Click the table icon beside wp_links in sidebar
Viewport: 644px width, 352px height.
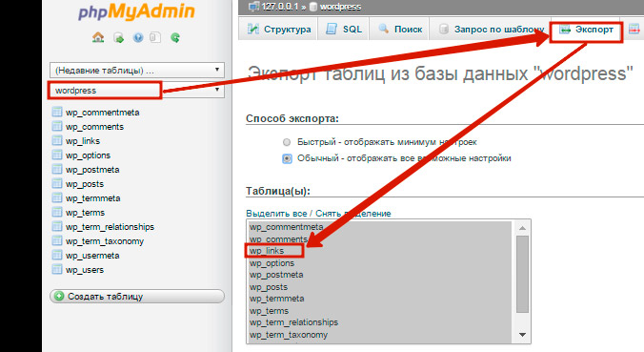point(56,140)
